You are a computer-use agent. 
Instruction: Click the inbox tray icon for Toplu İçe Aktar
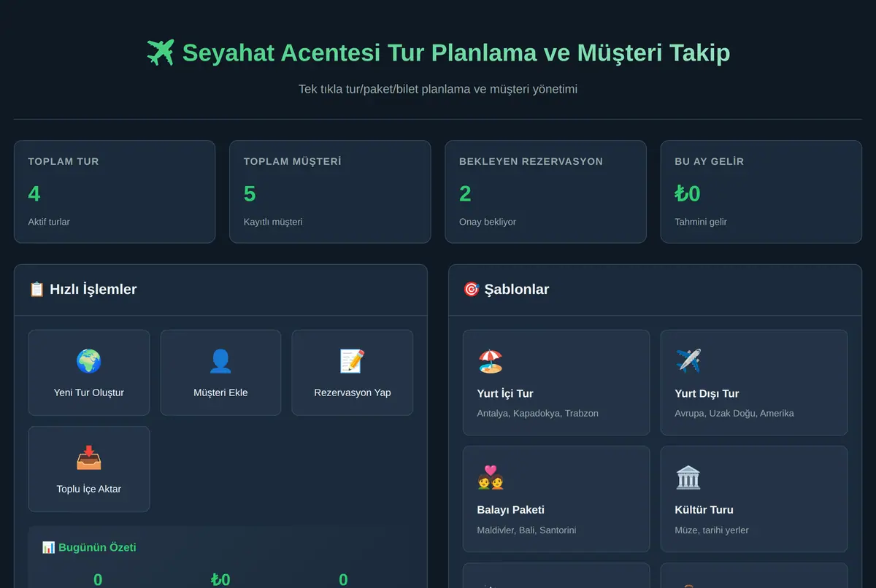pos(89,457)
